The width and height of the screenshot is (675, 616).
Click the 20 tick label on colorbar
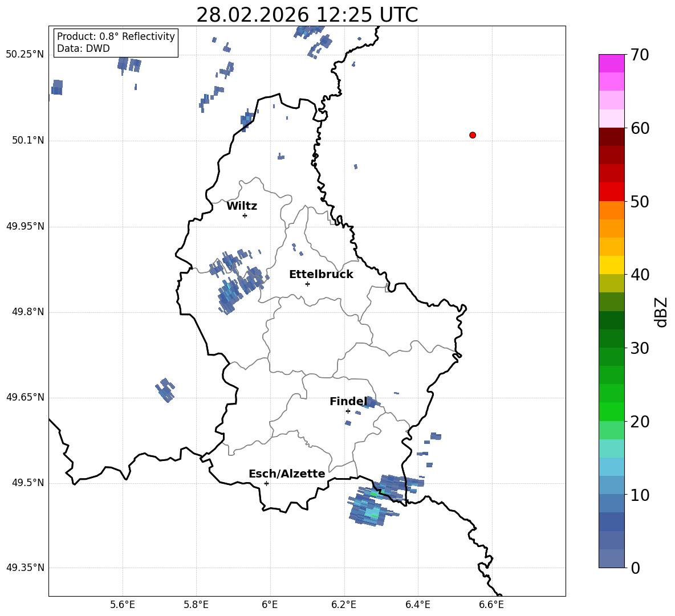[x=640, y=421]
